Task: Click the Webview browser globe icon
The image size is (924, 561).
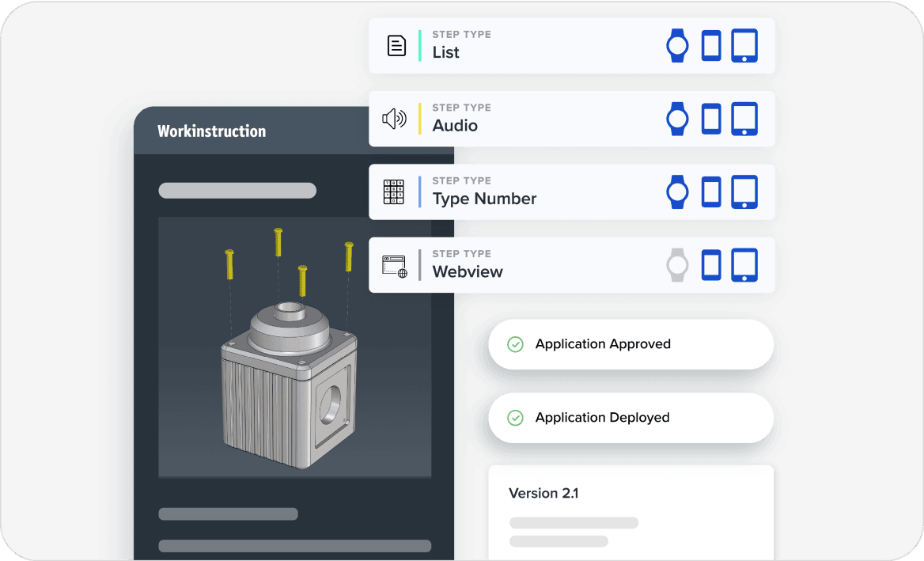Action: click(394, 265)
